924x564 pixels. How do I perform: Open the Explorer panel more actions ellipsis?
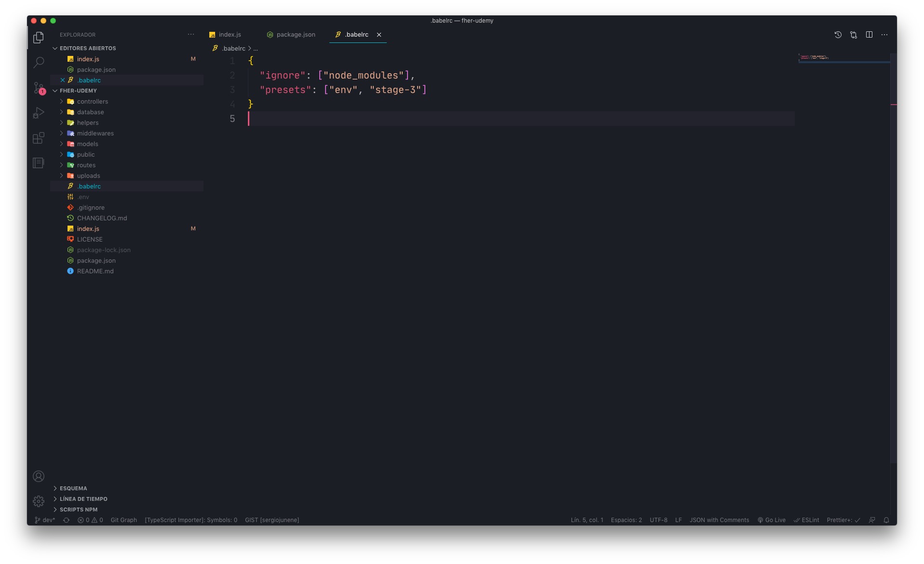[191, 35]
